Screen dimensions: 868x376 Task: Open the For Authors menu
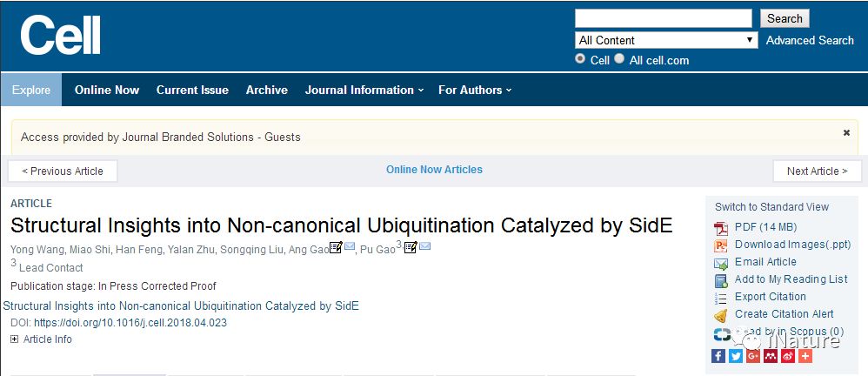click(x=475, y=90)
